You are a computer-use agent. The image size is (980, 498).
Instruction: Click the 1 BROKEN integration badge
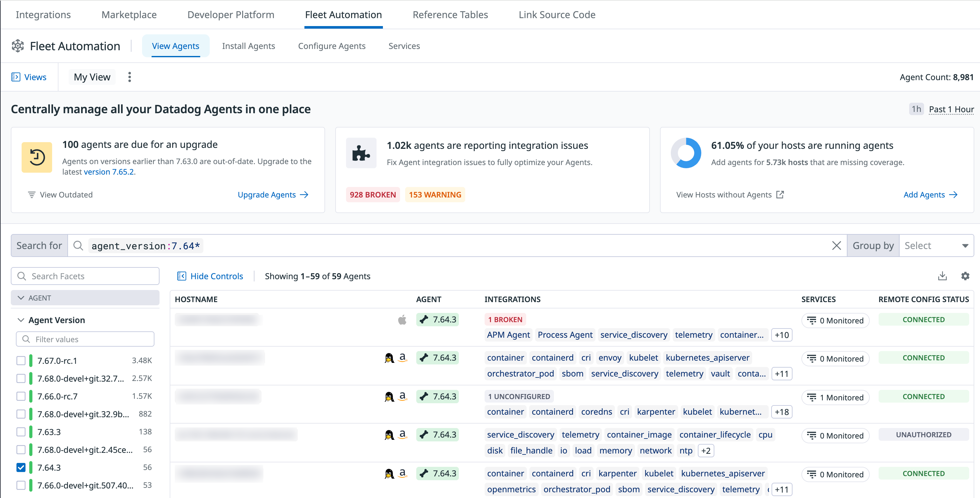505,320
